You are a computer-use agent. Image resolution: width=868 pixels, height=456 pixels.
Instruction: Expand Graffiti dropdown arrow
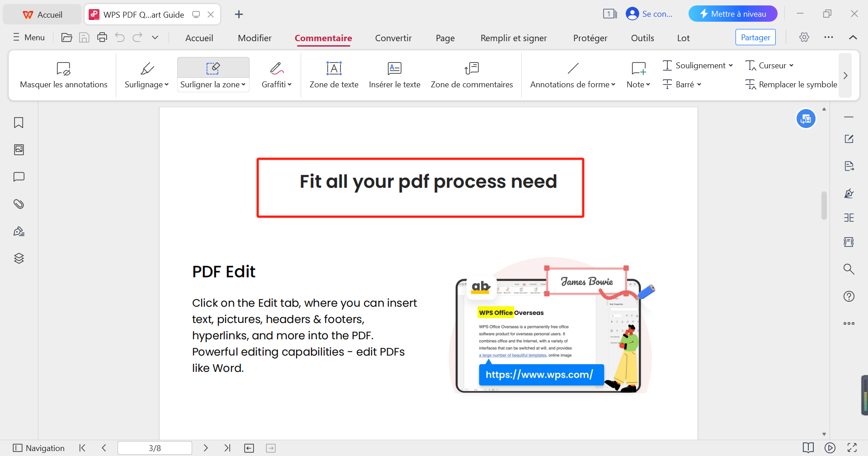click(x=290, y=85)
